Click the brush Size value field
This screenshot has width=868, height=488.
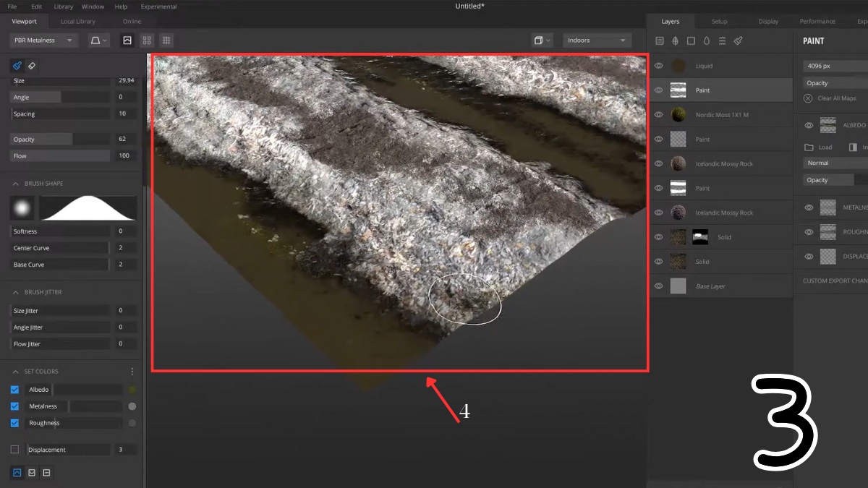(126, 81)
